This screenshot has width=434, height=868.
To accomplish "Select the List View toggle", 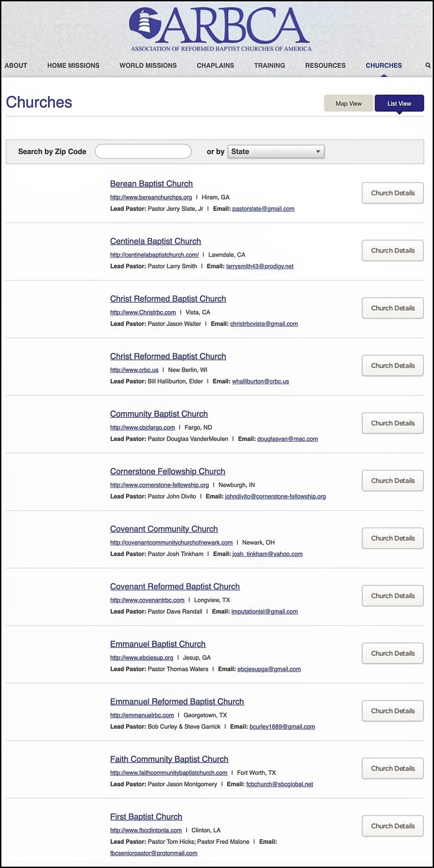I will click(399, 104).
